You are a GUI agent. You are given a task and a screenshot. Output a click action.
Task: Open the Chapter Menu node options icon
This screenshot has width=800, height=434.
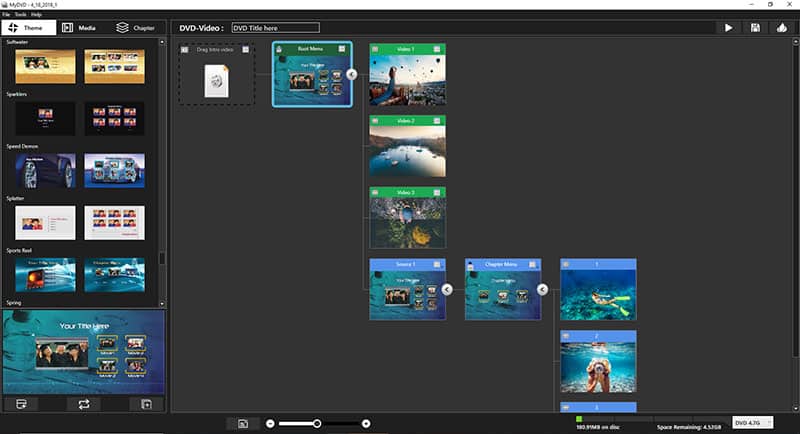click(x=532, y=264)
